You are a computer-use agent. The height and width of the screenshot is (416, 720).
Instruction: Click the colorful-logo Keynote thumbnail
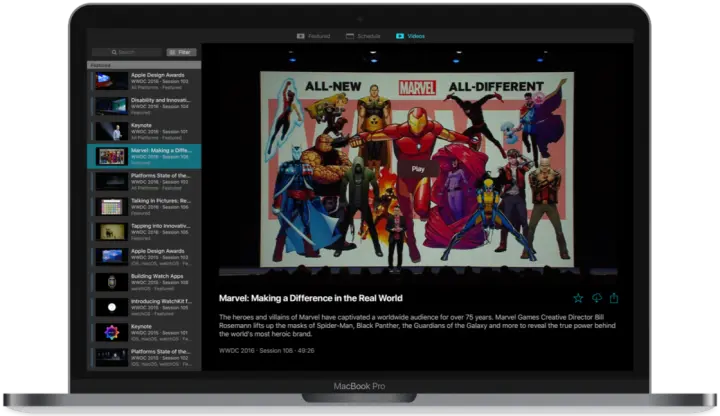tap(112, 332)
